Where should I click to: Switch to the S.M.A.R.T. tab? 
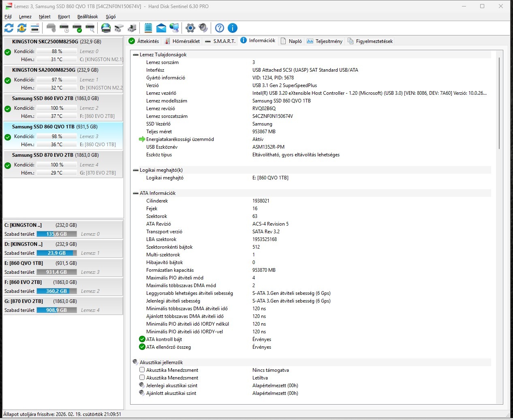(x=220, y=41)
